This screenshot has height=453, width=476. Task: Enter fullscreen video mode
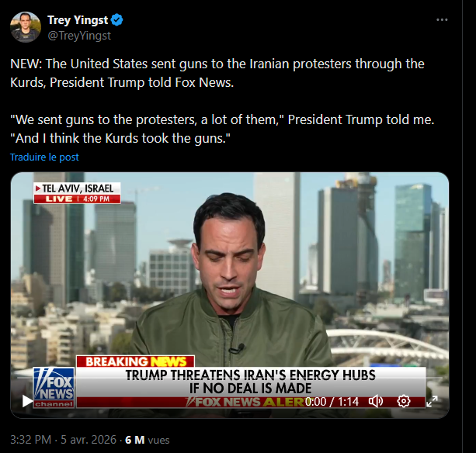pyautogui.click(x=433, y=401)
